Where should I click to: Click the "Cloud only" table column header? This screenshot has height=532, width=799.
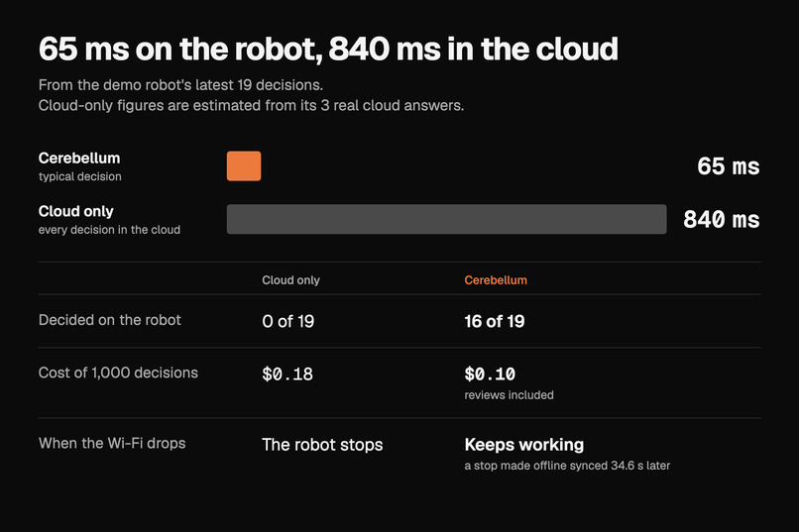click(x=291, y=280)
